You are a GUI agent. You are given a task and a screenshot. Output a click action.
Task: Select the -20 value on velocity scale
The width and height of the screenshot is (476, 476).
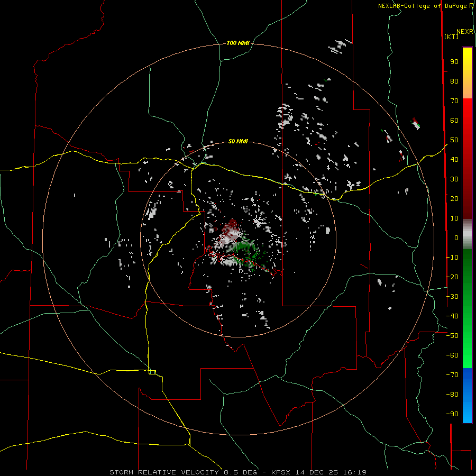[452, 277]
